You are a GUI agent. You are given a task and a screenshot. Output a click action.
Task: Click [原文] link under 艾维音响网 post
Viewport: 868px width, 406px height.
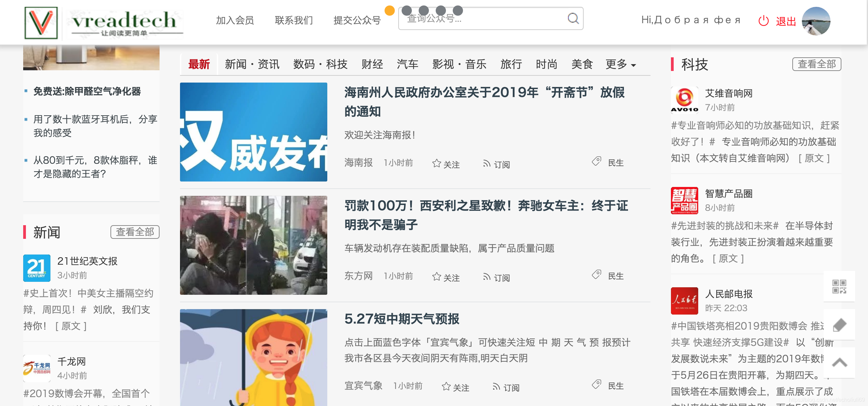pyautogui.click(x=814, y=158)
